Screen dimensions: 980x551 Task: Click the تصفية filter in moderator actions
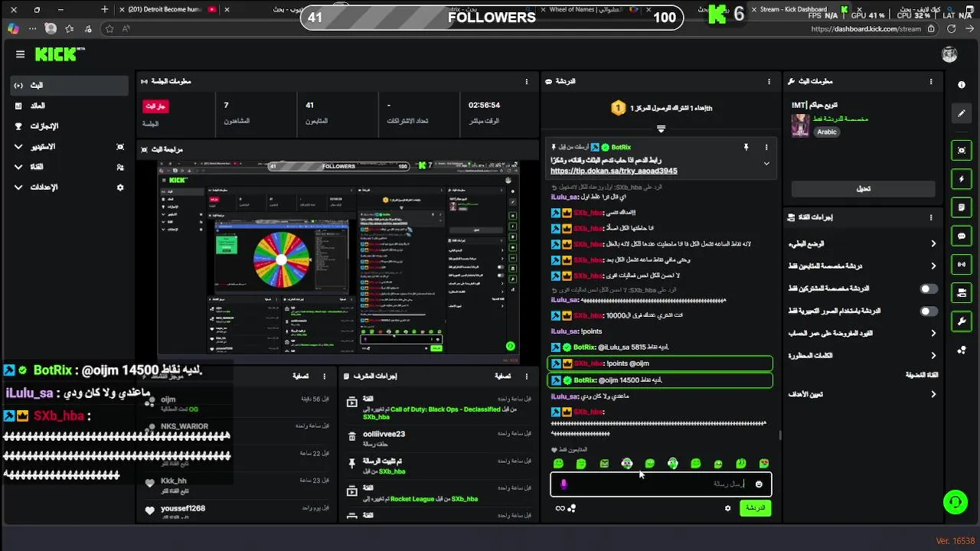pos(502,377)
